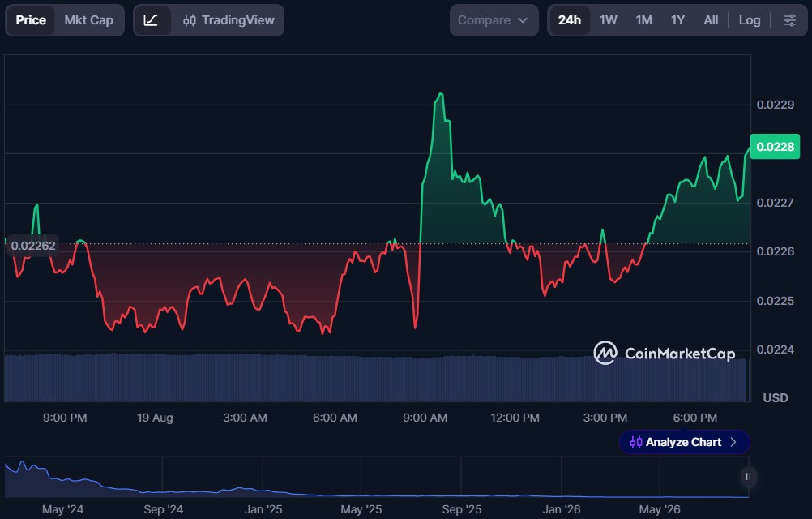Click the USD currency label

(x=776, y=398)
